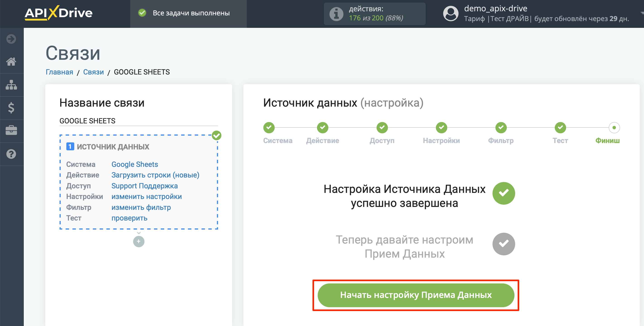Click the Support Поддержка access link
Image resolution: width=644 pixels, height=326 pixels.
click(144, 186)
